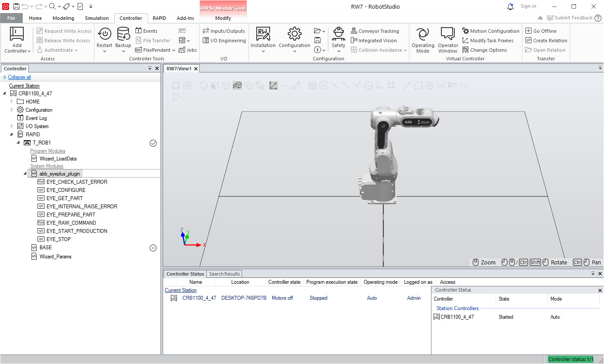Open the Jobs tool

pyautogui.click(x=188, y=50)
